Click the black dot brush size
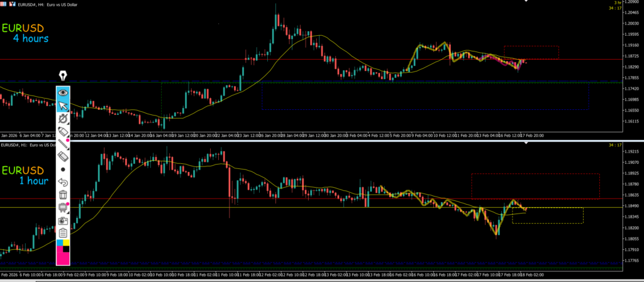 63,170
